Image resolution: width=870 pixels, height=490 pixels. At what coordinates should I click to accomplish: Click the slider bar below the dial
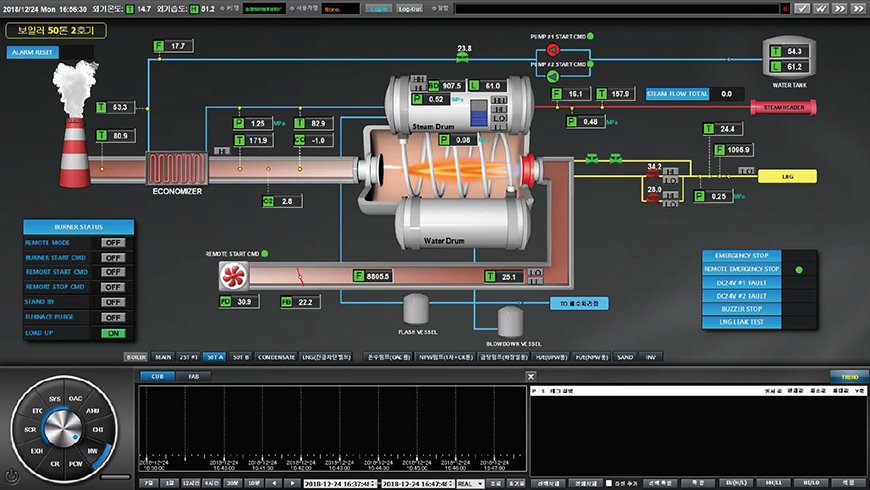point(115,475)
